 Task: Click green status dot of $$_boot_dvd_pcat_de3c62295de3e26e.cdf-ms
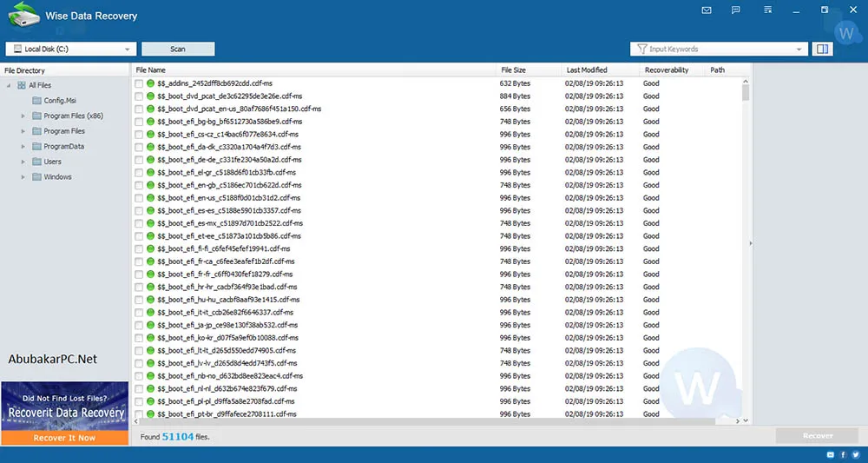(150, 96)
